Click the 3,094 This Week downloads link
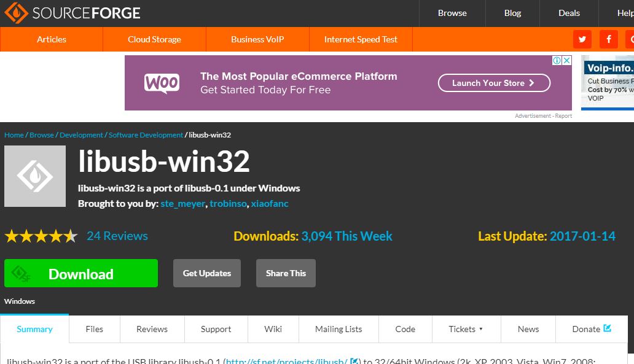The height and width of the screenshot is (364, 634). click(x=346, y=236)
